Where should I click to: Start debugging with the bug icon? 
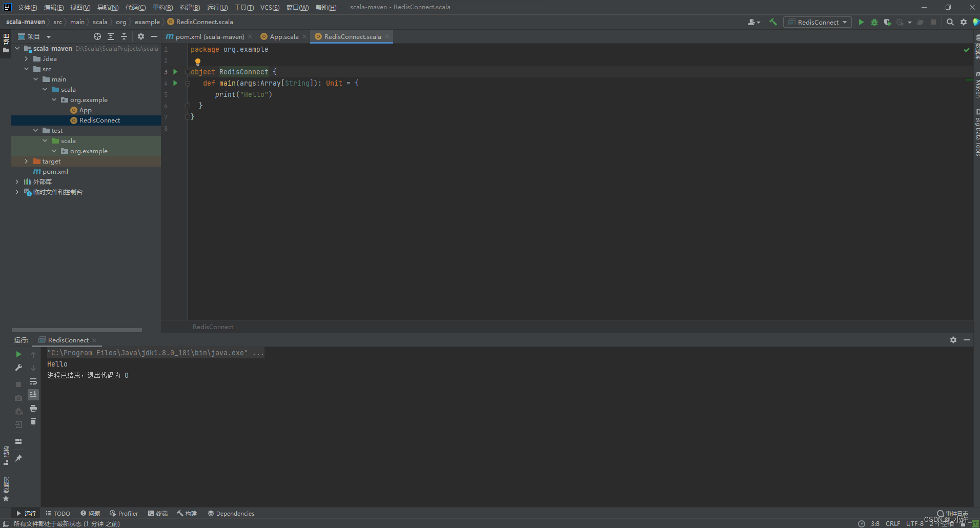coord(874,22)
